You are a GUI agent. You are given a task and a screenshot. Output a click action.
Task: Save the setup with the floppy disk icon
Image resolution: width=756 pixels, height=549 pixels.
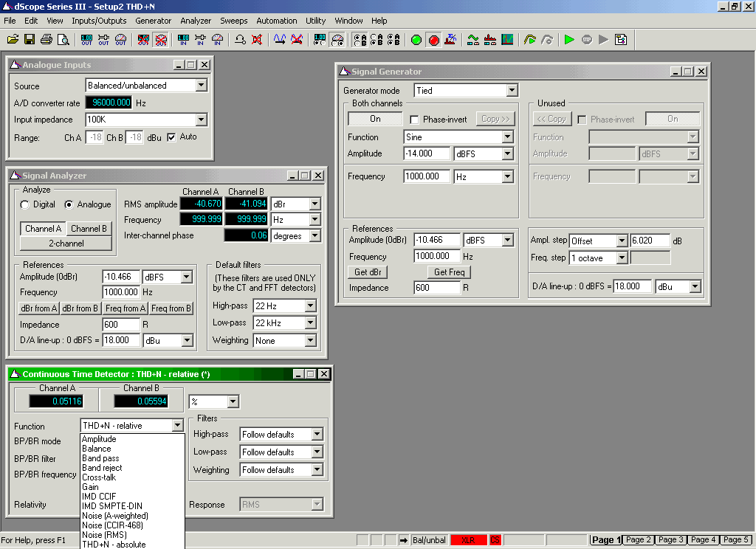(30, 40)
